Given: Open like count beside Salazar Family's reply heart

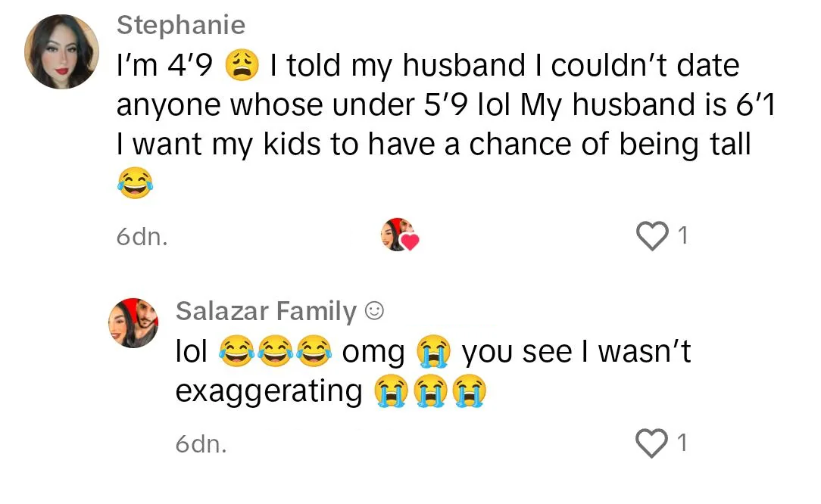Looking at the screenshot, I should tap(682, 443).
